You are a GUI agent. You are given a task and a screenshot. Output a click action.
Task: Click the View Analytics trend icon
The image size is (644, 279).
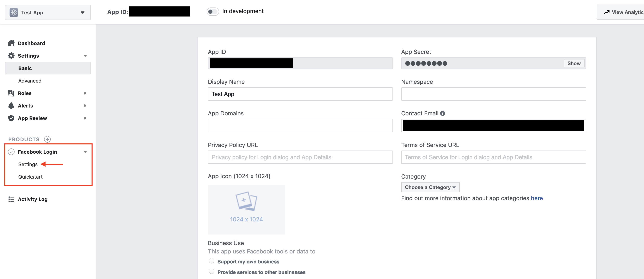tap(607, 12)
